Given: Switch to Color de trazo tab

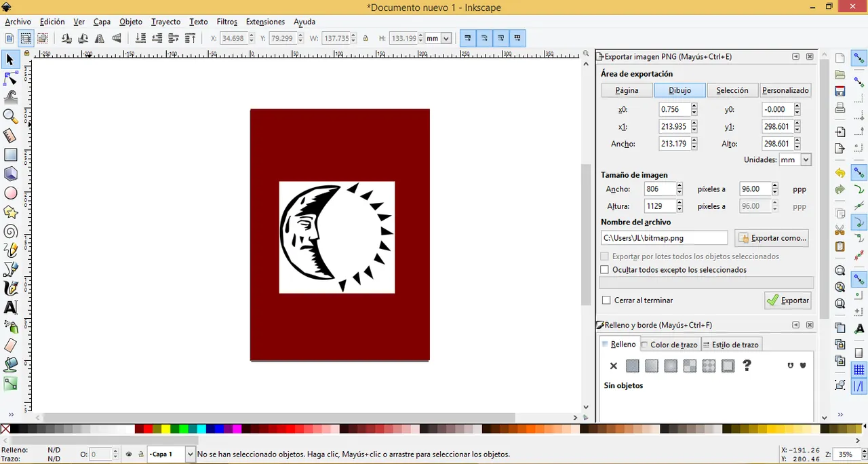Looking at the screenshot, I should (x=669, y=345).
